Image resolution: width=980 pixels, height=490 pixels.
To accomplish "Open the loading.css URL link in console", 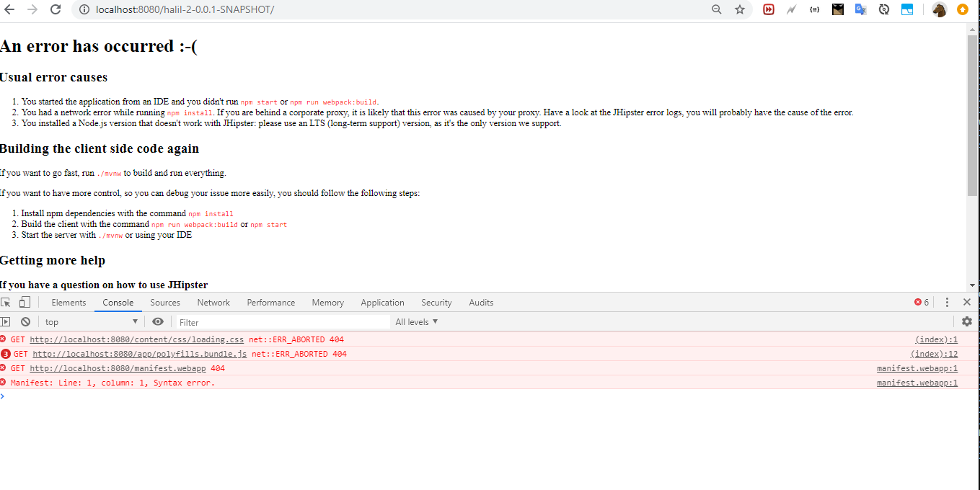I will (x=137, y=339).
